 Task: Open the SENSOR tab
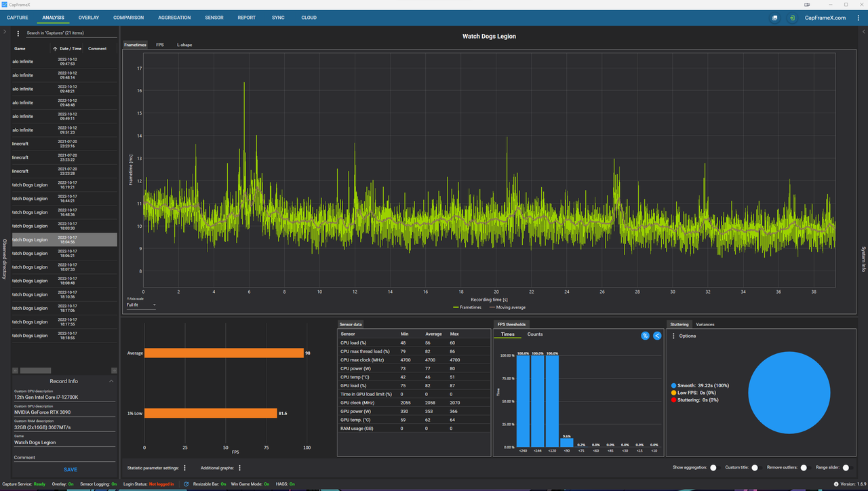pyautogui.click(x=214, y=18)
